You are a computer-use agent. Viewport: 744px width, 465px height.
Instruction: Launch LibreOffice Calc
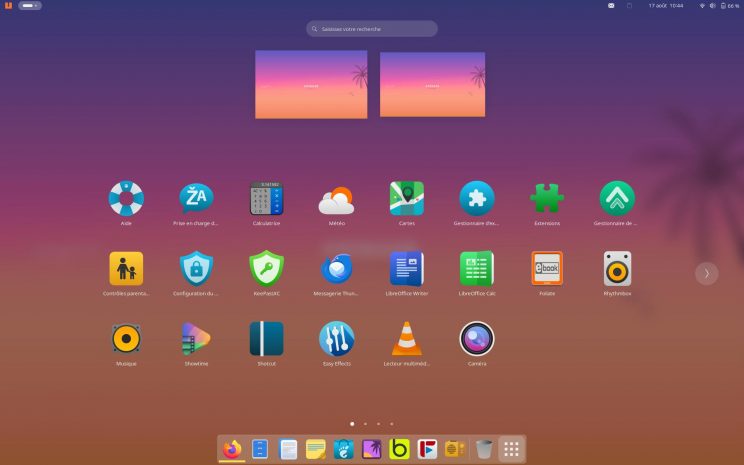coord(477,269)
